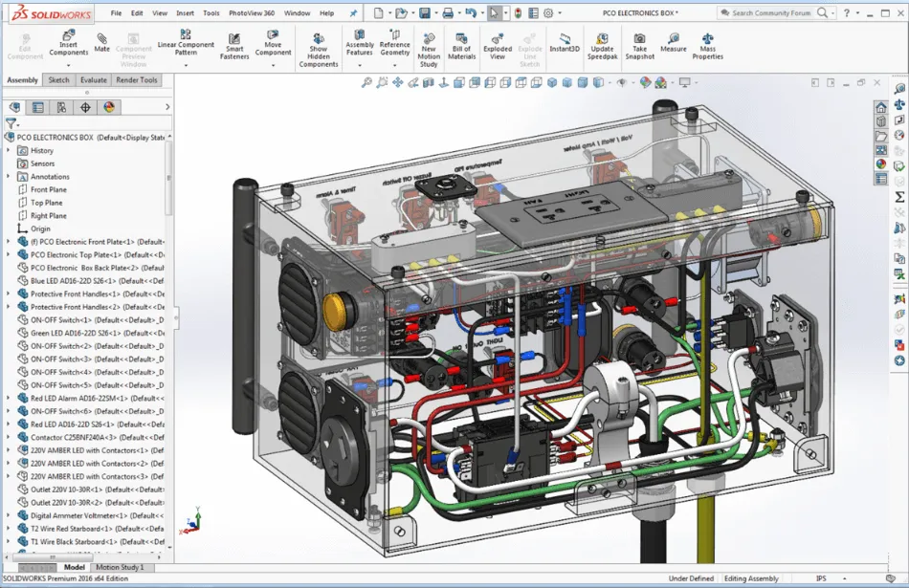Viewport: 909px width, 588px height.
Task: Click Rebuild traffic light icon
Action: coord(518,12)
